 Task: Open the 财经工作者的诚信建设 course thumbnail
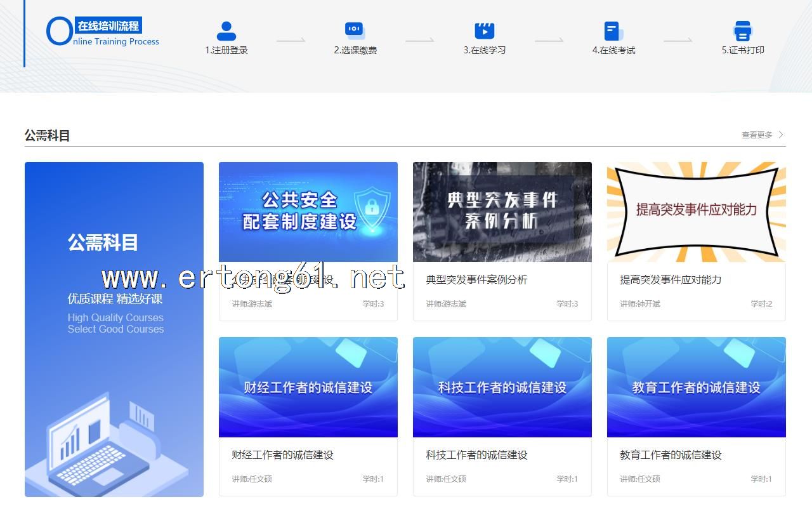pyautogui.click(x=308, y=387)
